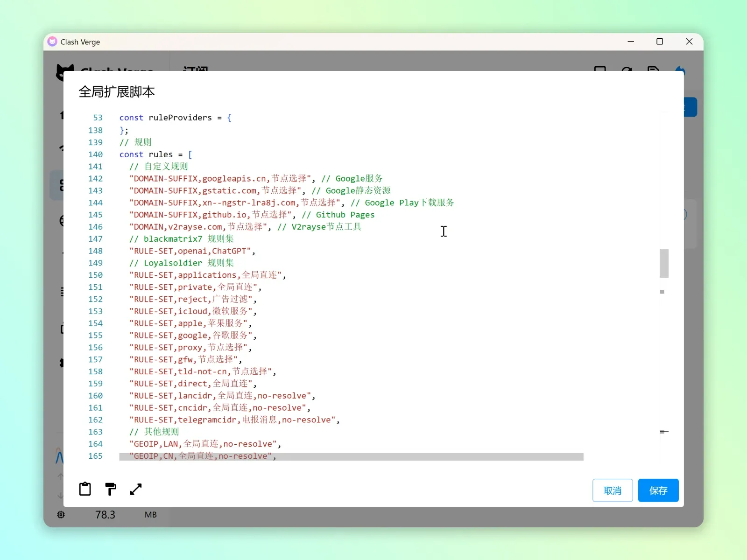Click the 'RULE-SET,private,全局直连' line

click(196, 287)
